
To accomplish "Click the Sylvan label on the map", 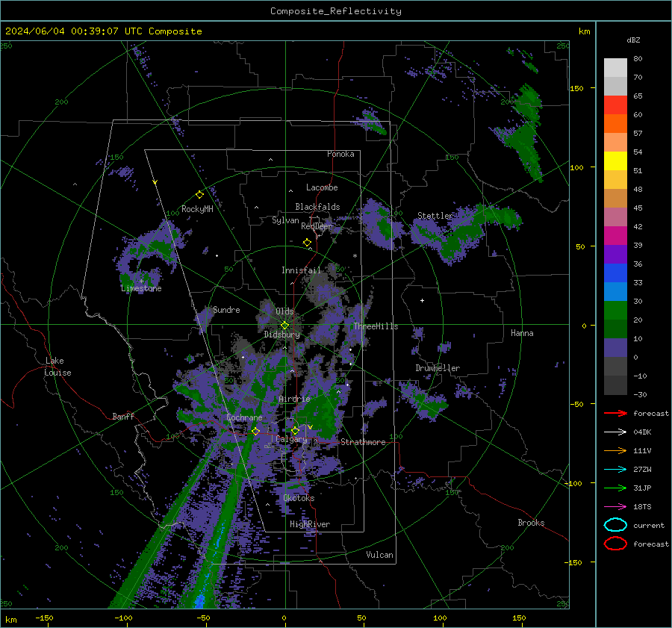I will tap(285, 220).
